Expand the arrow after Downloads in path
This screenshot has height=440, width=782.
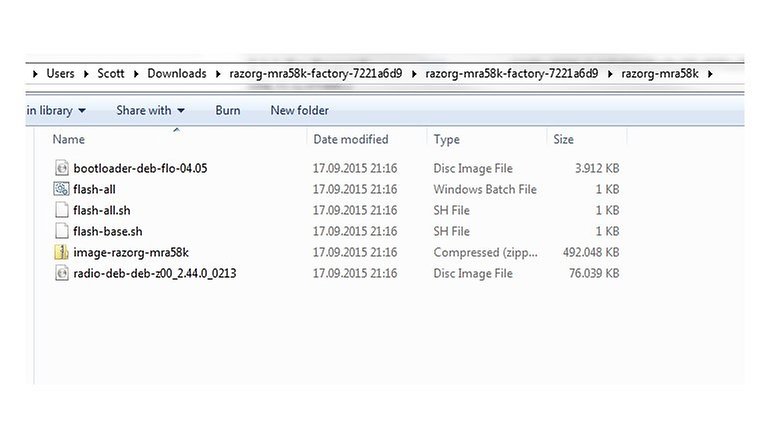pyautogui.click(x=218, y=74)
